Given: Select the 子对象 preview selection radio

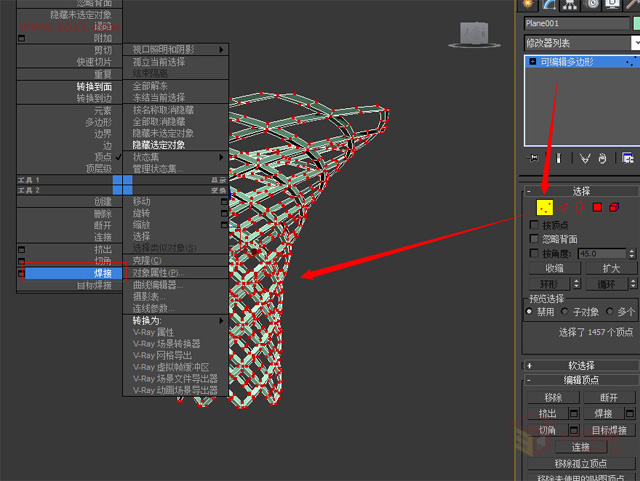Looking at the screenshot, I should [x=567, y=312].
